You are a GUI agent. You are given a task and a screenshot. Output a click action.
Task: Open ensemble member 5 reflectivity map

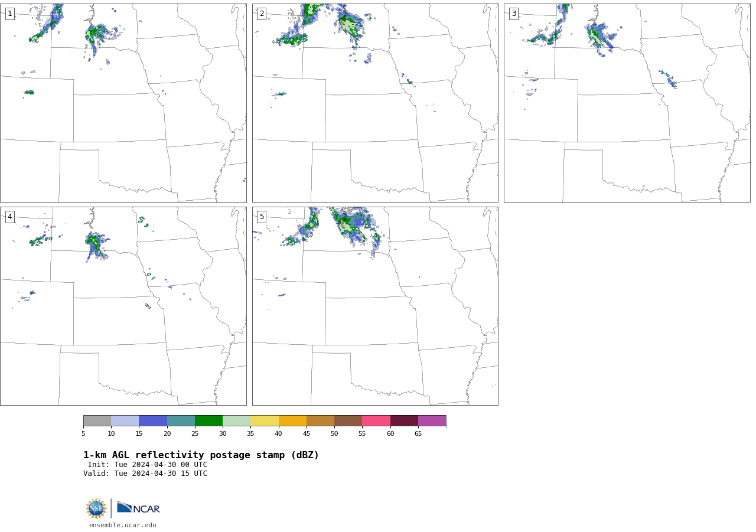coord(375,306)
